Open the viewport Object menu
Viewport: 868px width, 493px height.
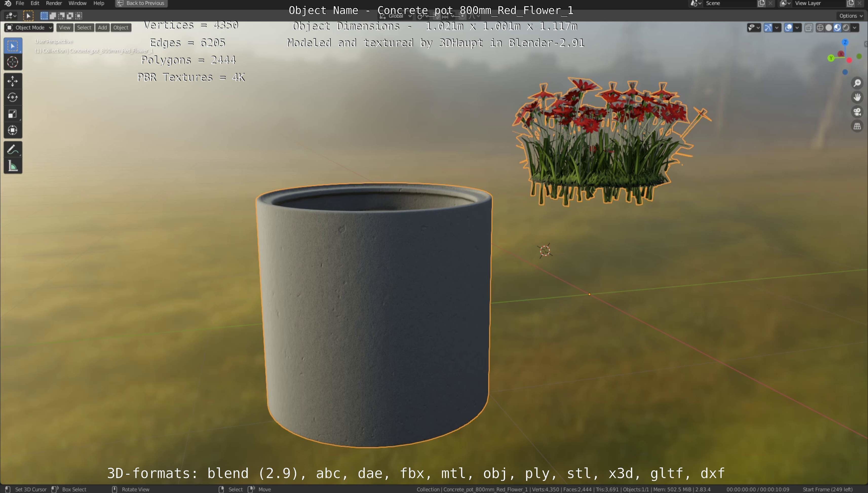click(121, 27)
